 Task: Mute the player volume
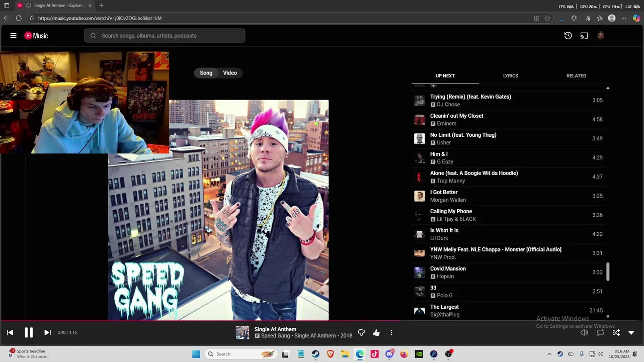(584, 333)
